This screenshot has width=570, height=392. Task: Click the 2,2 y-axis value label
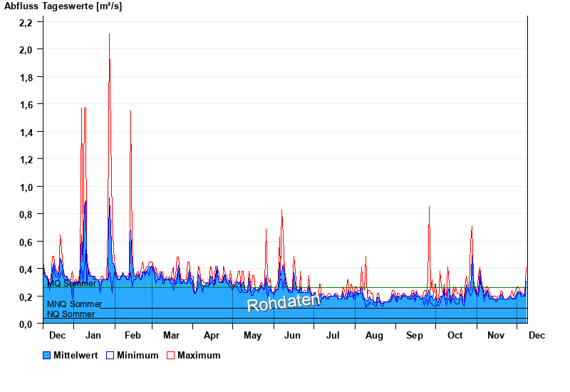[x=26, y=22]
